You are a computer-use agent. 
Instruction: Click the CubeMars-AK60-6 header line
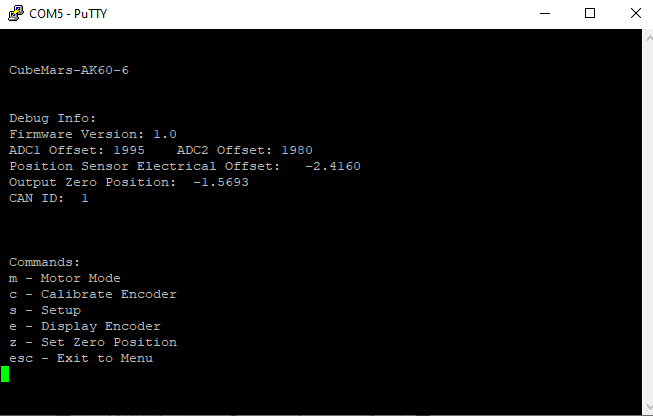(x=69, y=70)
